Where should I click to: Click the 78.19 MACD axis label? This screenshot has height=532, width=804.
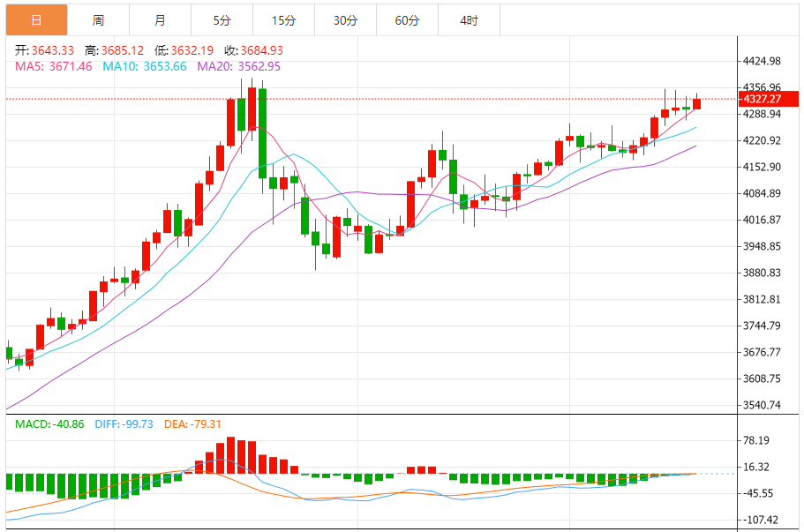pos(759,440)
